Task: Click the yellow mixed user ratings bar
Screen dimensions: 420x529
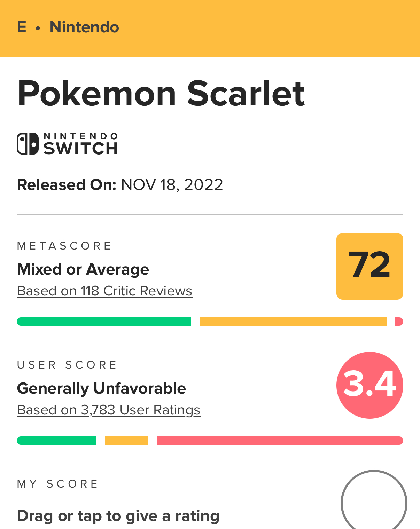Action: [126, 441]
